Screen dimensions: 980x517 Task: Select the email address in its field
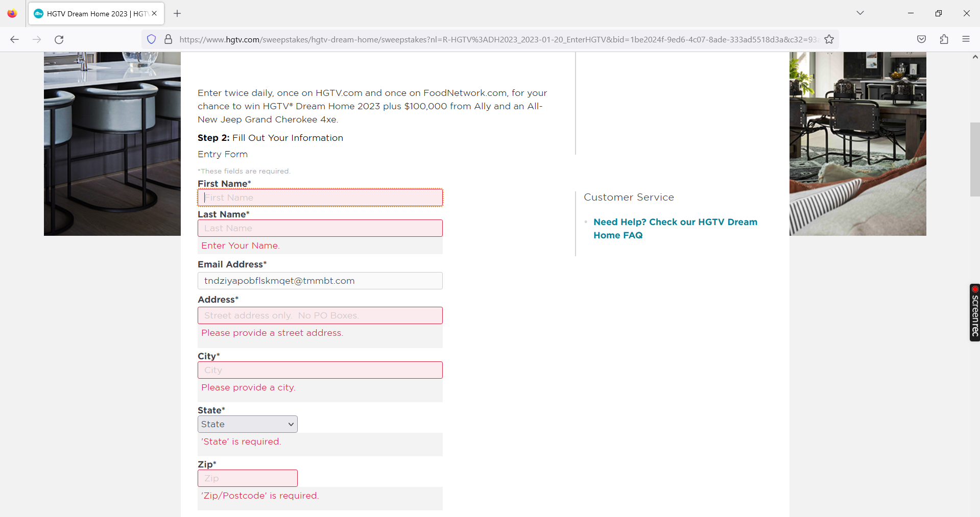point(320,280)
